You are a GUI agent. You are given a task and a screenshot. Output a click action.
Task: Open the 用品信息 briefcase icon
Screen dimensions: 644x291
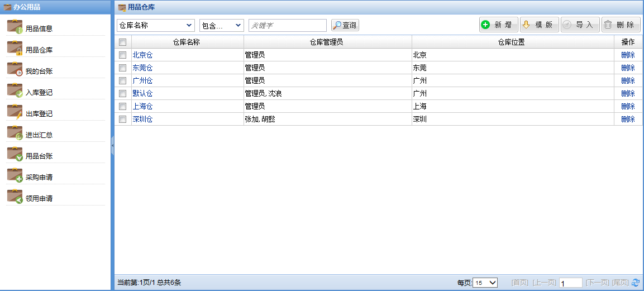tap(15, 27)
